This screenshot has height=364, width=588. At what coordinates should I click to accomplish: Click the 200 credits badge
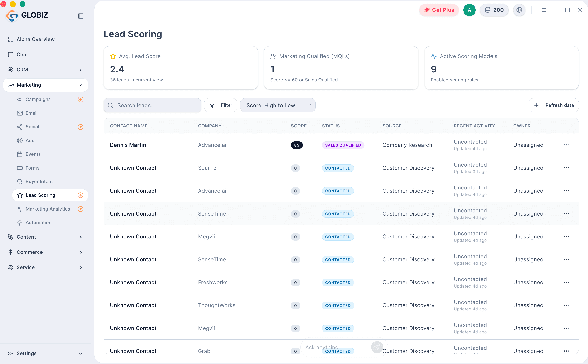point(494,10)
